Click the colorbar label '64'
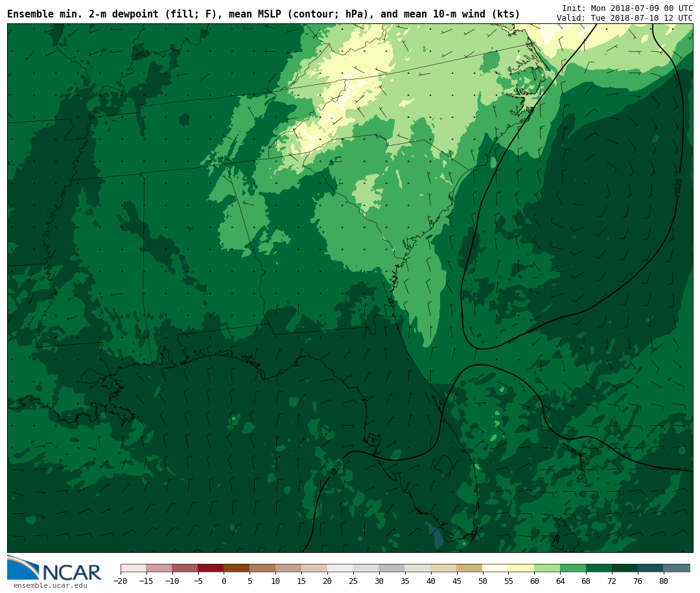 coord(560,581)
